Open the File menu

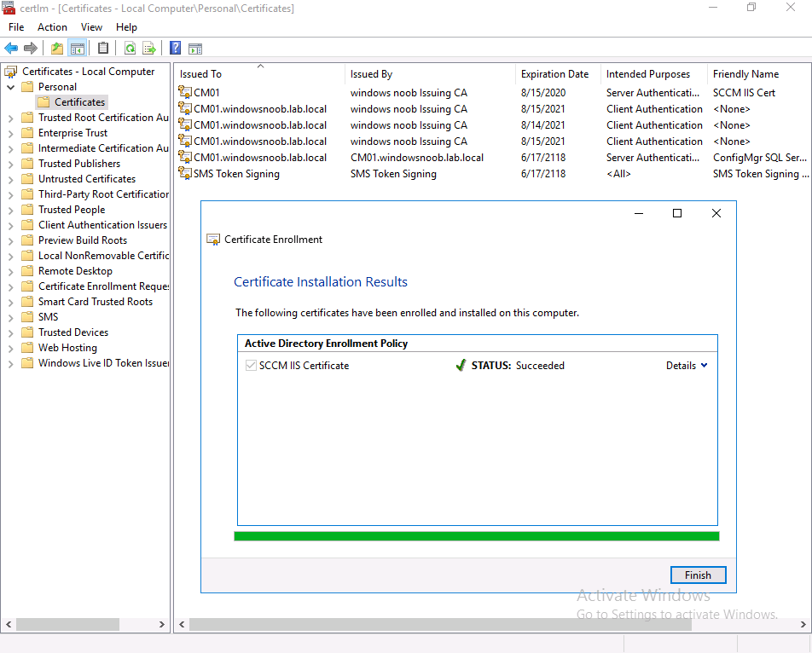tap(16, 27)
